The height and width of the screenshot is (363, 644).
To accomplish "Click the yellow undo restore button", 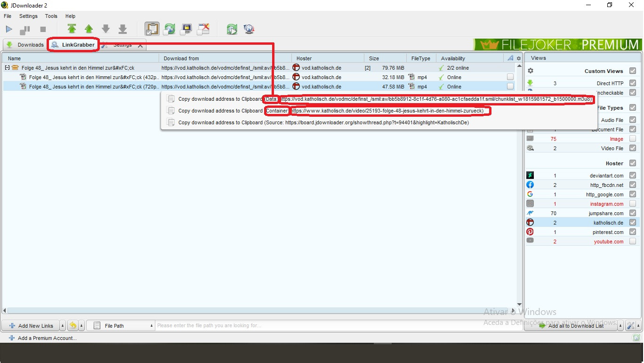I will (73, 326).
